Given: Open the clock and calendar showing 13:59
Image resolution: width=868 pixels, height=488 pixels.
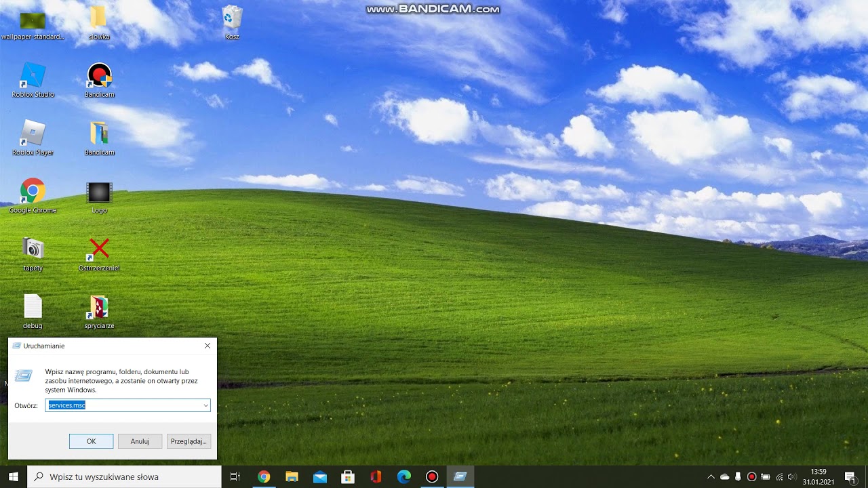Looking at the screenshot, I should 818,476.
